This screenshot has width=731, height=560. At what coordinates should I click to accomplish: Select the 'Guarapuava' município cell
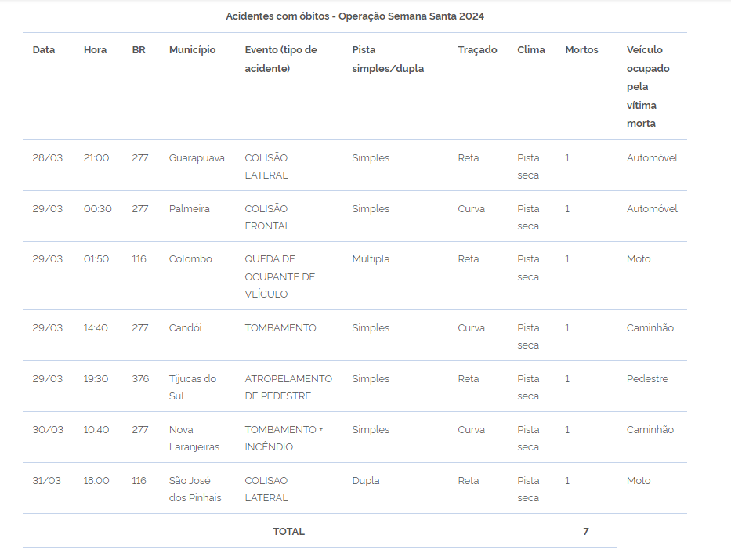(197, 158)
